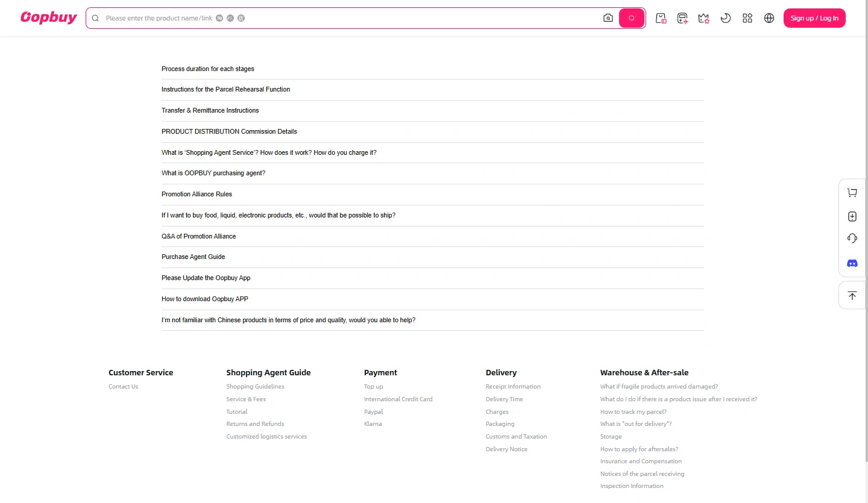Open the globe language icon
Screen dimensions: 868x503
pos(769,18)
